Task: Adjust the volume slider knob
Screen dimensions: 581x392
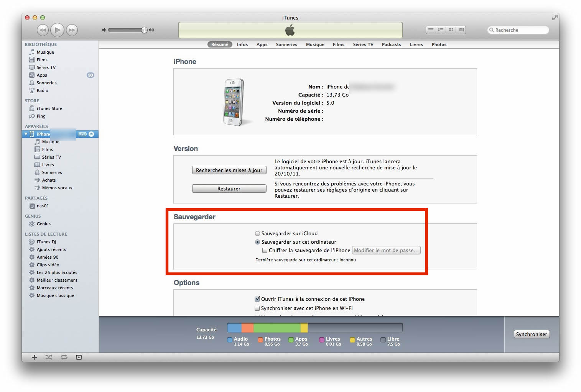Action: [144, 30]
